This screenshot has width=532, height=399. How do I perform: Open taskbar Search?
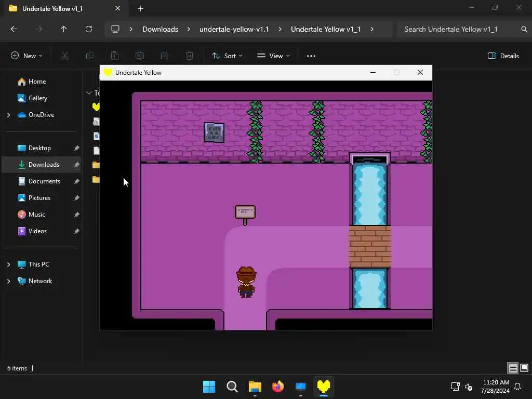point(232,387)
